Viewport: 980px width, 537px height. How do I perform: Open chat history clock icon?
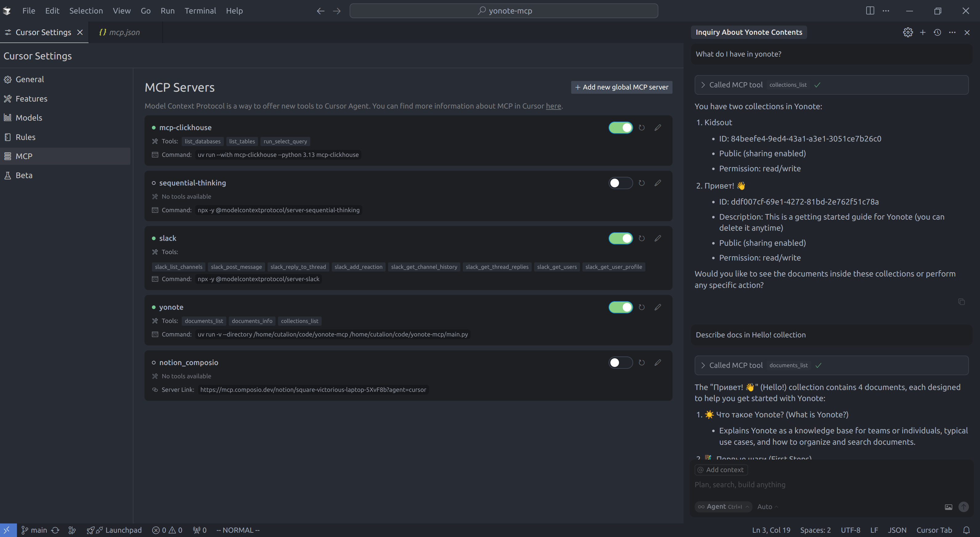tap(937, 32)
